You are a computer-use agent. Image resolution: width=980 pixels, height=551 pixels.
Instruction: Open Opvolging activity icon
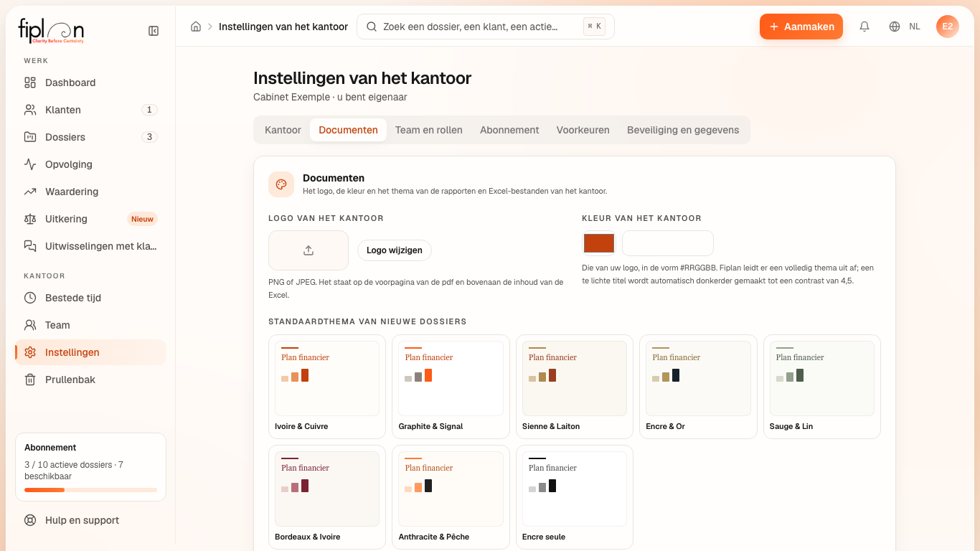coord(30,164)
